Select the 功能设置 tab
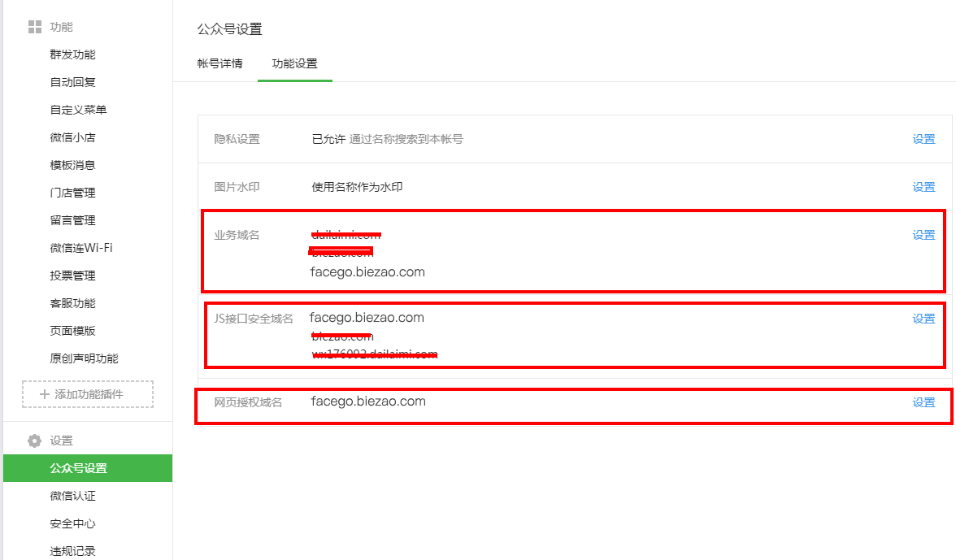The image size is (956, 560). [294, 63]
